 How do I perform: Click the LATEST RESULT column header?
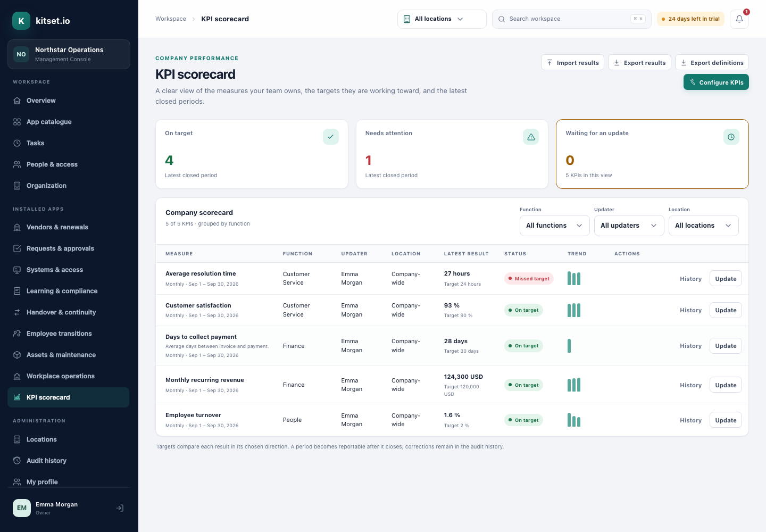pyautogui.click(x=467, y=254)
